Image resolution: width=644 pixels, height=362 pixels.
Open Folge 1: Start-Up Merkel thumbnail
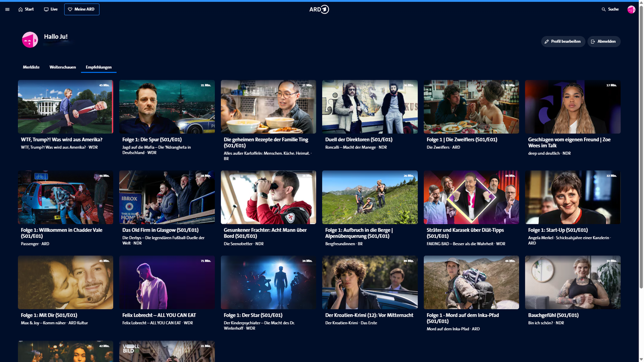(573, 197)
